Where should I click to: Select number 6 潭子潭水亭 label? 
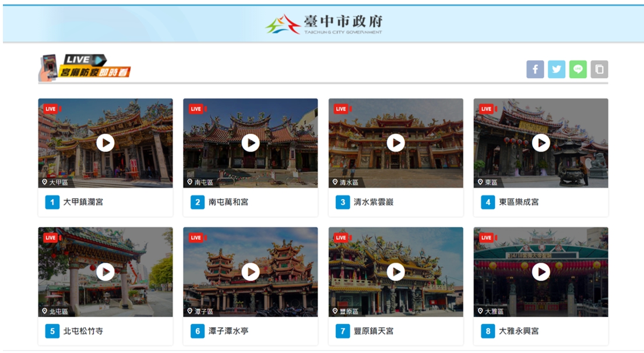pos(221,331)
